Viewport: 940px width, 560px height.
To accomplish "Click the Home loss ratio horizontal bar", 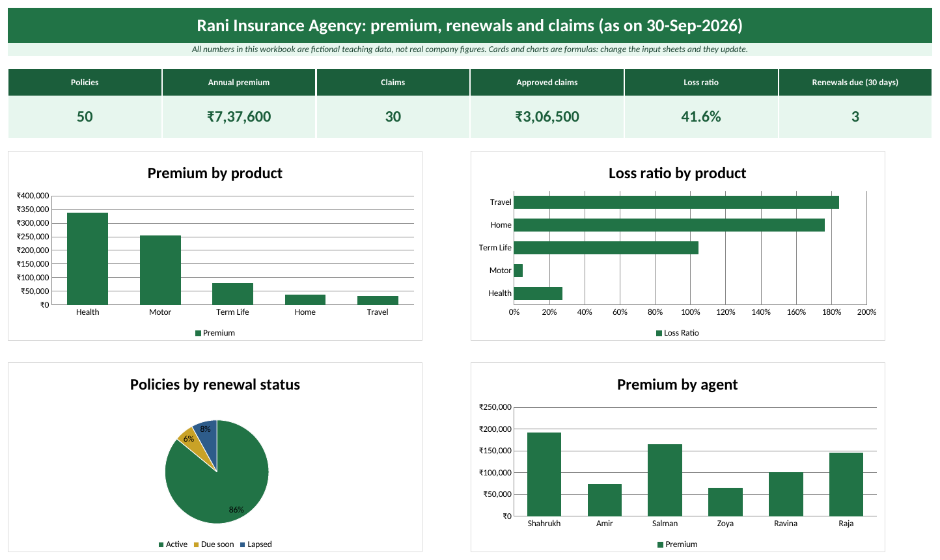I will click(669, 225).
